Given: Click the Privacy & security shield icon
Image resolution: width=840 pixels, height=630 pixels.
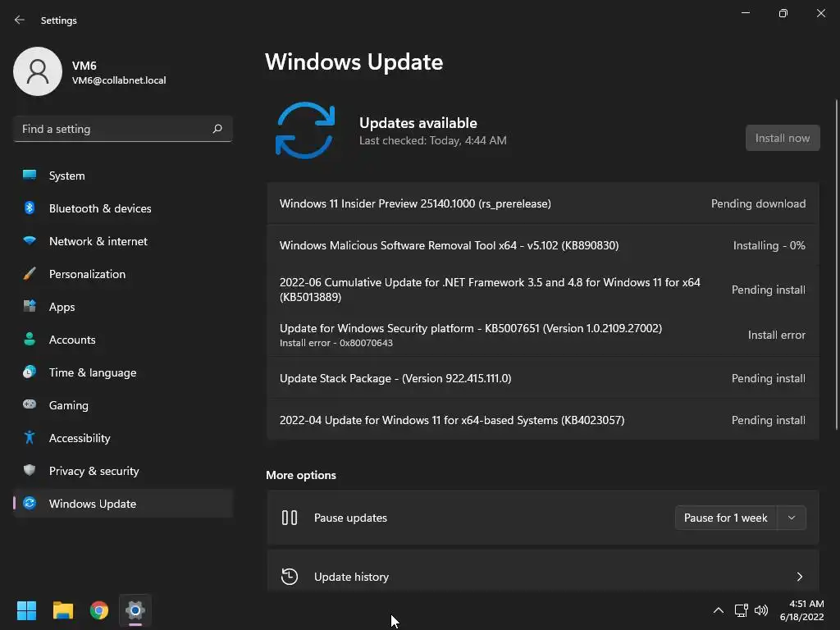Looking at the screenshot, I should tap(30, 470).
